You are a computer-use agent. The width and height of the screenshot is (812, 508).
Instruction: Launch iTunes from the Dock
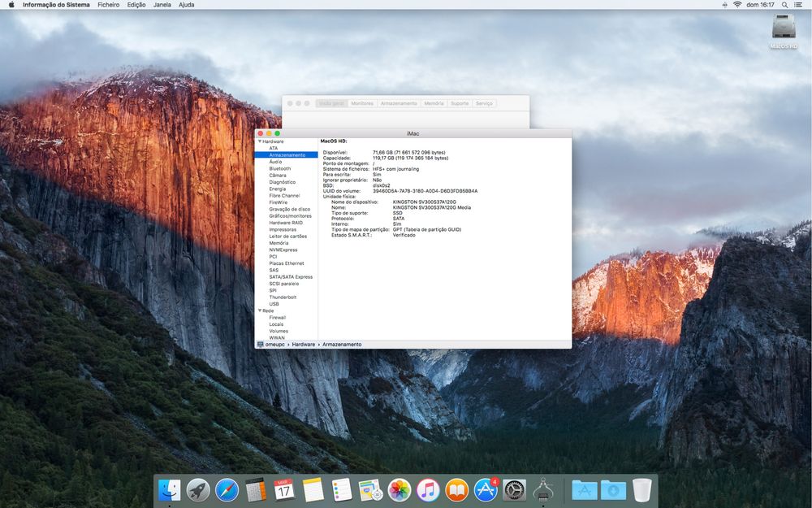click(x=428, y=490)
